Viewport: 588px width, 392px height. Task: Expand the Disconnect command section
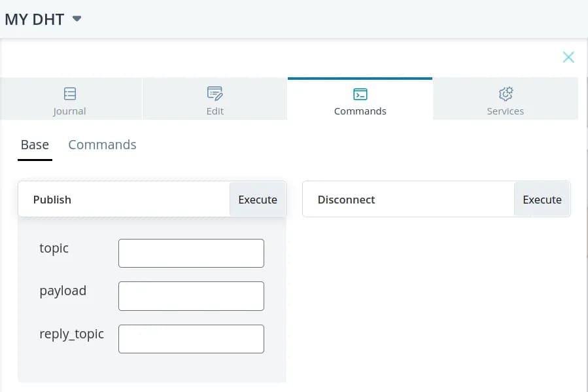(346, 200)
